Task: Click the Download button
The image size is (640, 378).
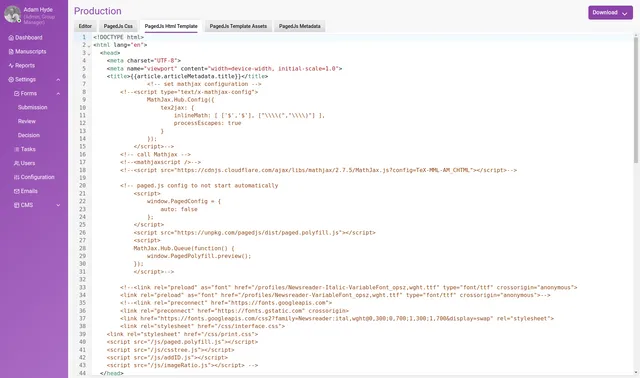Action: click(x=610, y=13)
